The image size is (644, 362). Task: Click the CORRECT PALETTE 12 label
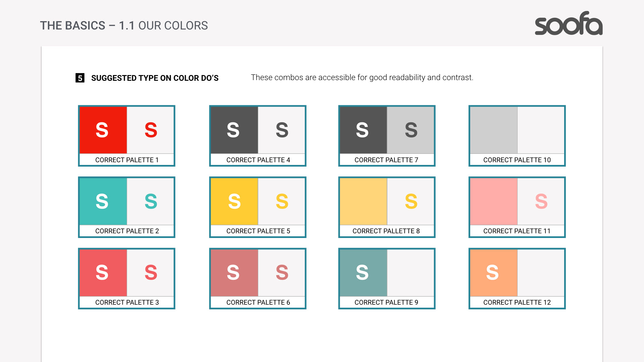[517, 302]
